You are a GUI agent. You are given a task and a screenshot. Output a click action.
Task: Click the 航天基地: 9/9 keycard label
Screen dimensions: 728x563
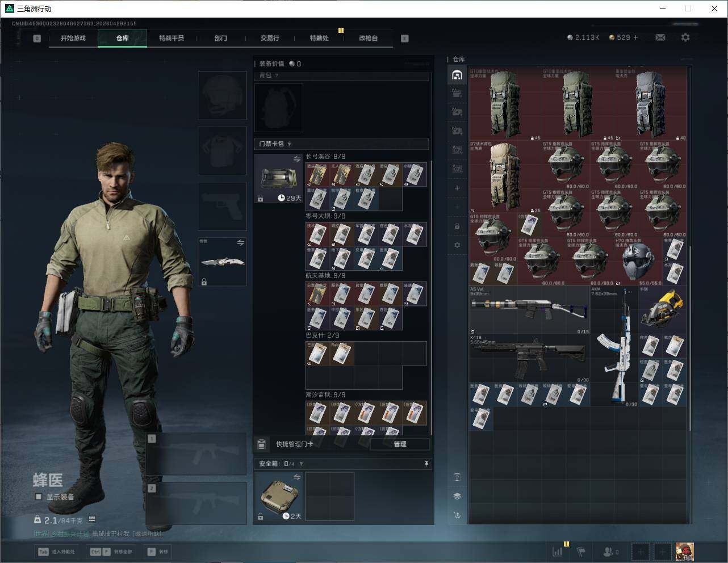(x=325, y=276)
